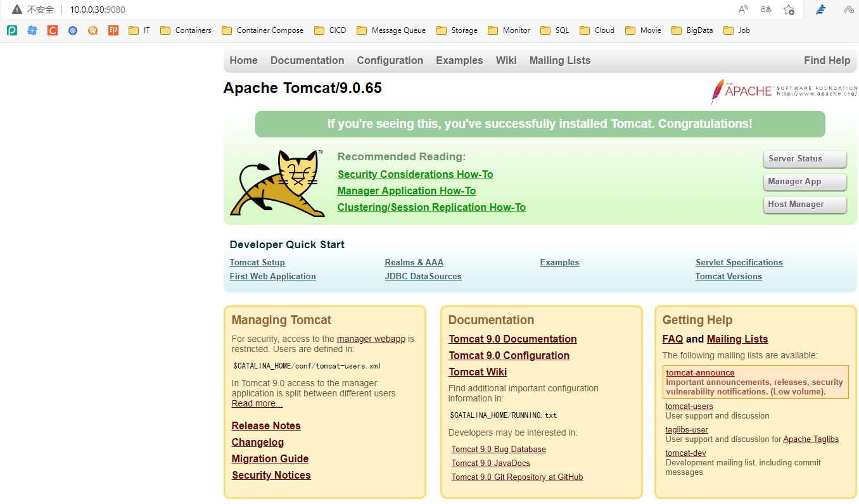Open First Web Application link
The image size is (859, 504).
click(272, 276)
